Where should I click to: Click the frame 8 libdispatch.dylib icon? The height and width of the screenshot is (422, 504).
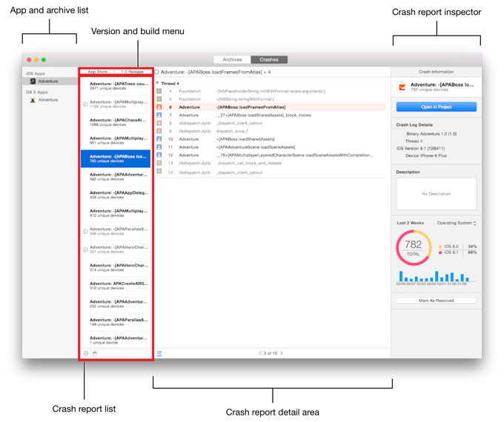coord(159,123)
